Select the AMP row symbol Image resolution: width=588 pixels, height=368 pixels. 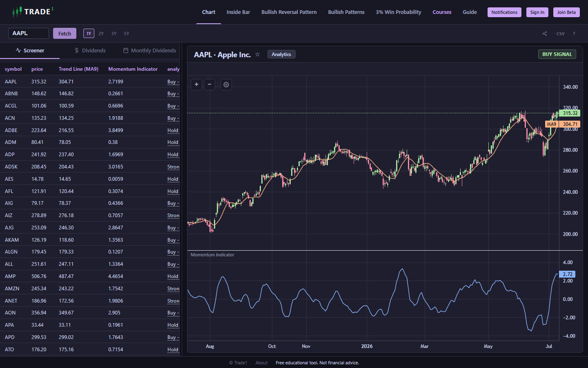[x=10, y=276]
